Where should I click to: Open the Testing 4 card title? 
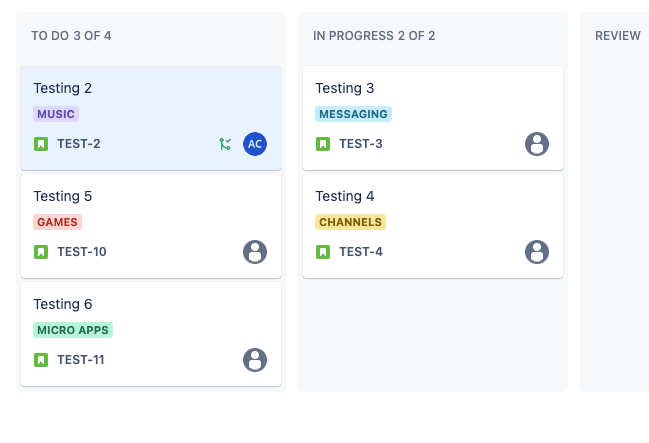pyautogui.click(x=345, y=196)
